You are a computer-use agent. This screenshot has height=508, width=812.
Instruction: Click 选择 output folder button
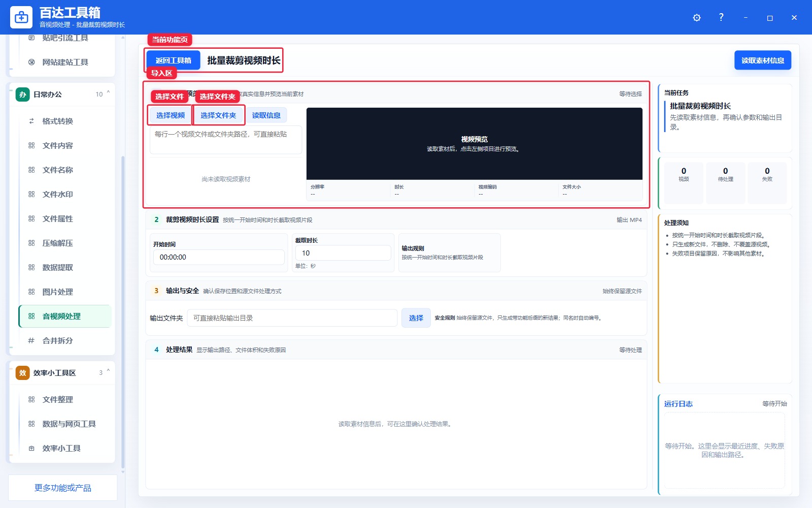pos(416,318)
